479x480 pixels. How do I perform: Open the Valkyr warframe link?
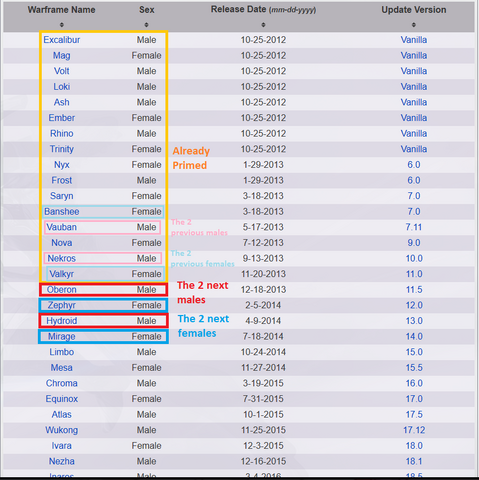pos(62,274)
